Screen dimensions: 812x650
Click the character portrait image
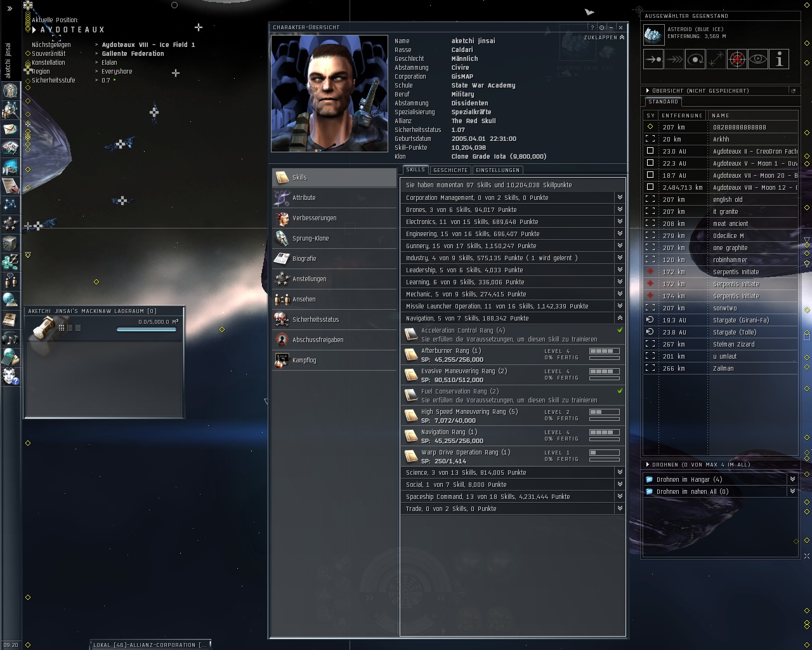coord(329,93)
